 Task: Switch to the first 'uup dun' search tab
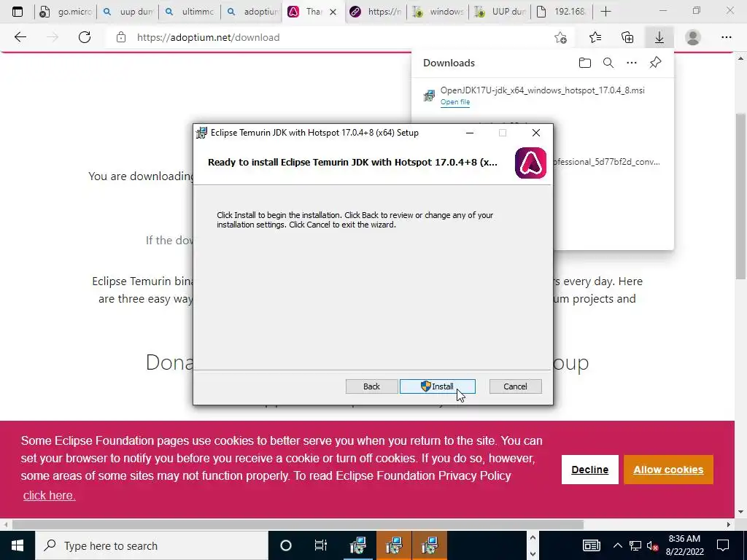click(x=128, y=12)
